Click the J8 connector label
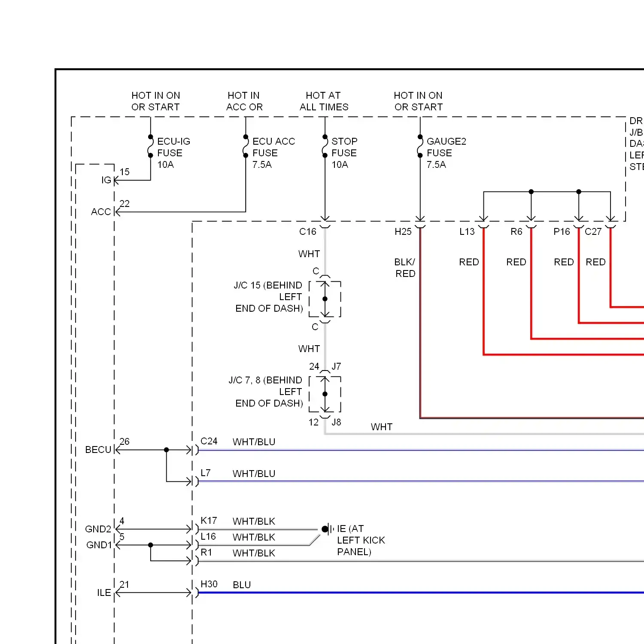The height and width of the screenshot is (644, 644). coord(336,422)
